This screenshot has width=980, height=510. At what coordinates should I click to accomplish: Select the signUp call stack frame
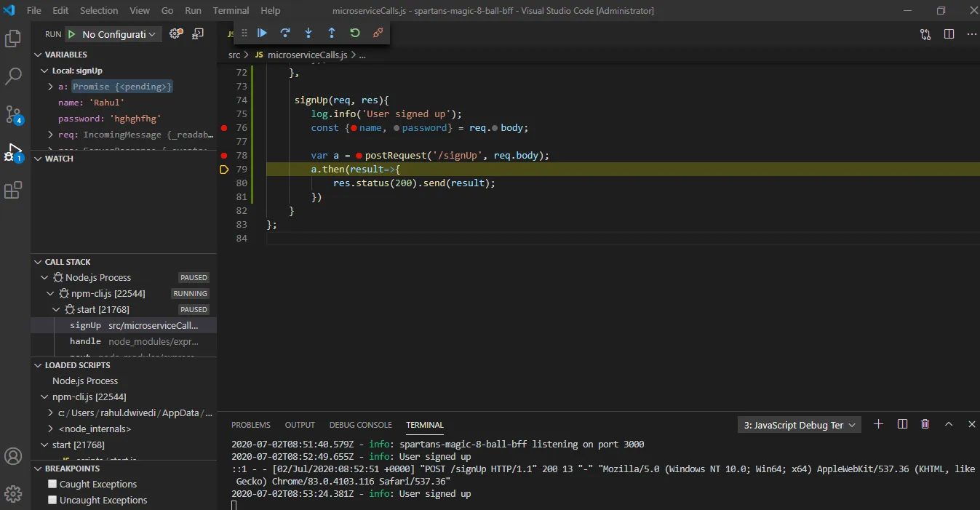86,325
